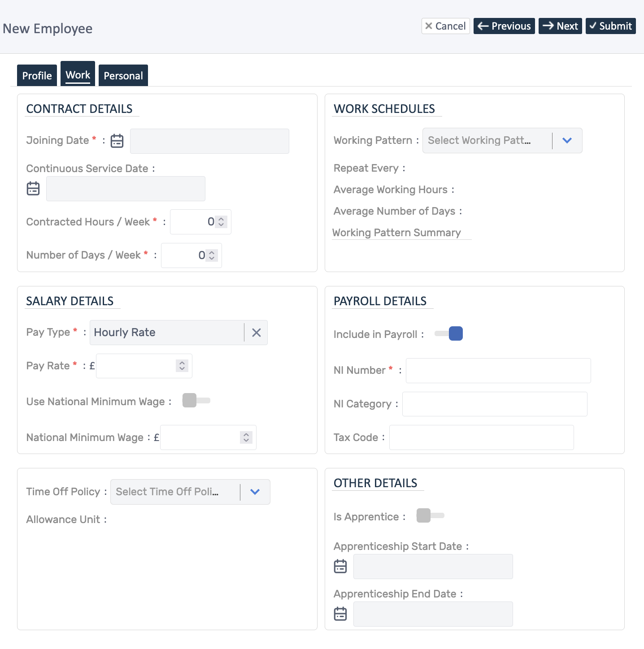Toggle the Include in Payroll switch
The image size is (644, 649).
click(x=449, y=334)
